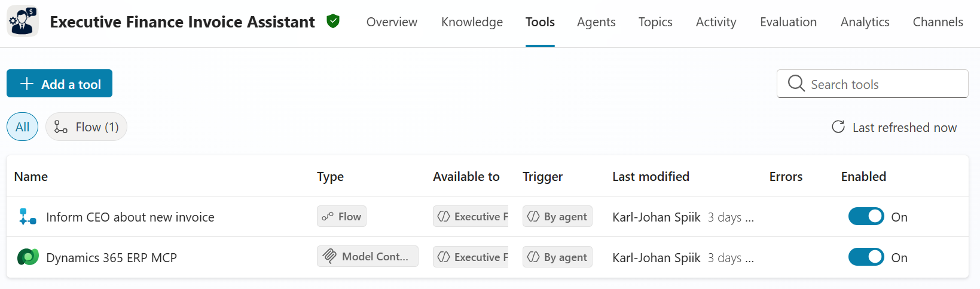This screenshot has width=980, height=289.
Task: Sort the table by Name column
Action: 31,177
